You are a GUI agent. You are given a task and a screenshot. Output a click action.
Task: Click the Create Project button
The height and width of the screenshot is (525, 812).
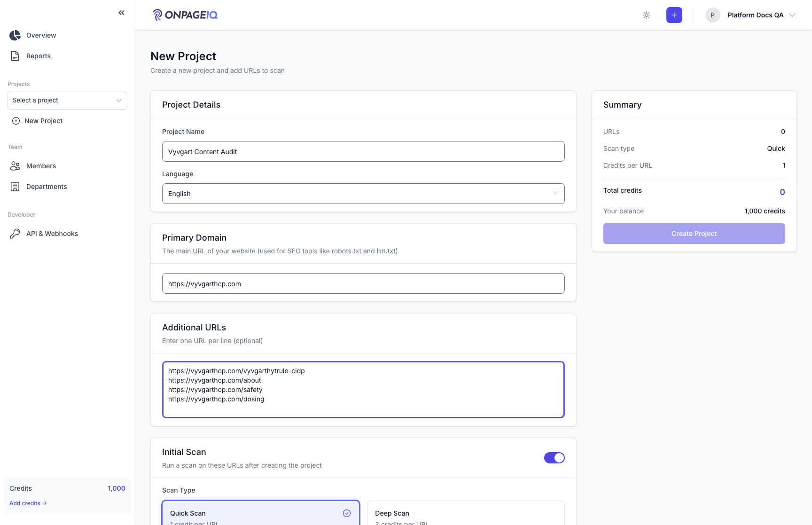(x=694, y=234)
